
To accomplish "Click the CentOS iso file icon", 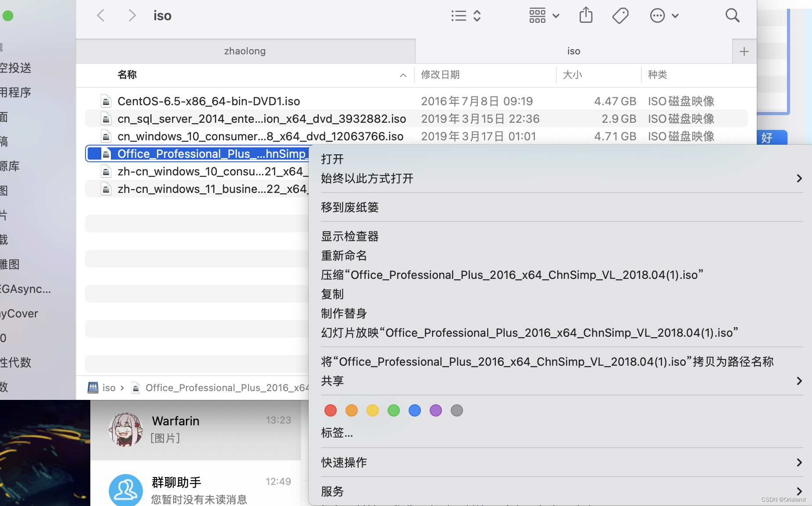I will click(x=106, y=101).
